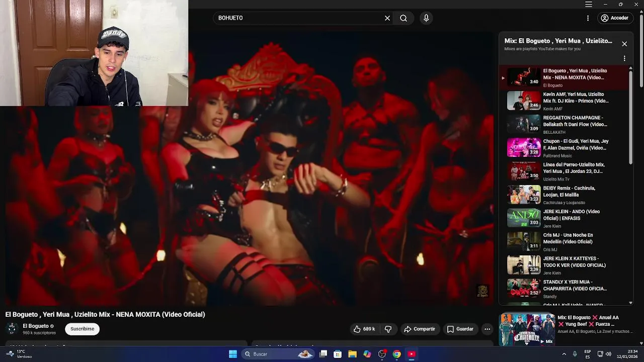This screenshot has height=362, width=644.
Task: Open Copilot from the taskbar
Action: coord(367,354)
